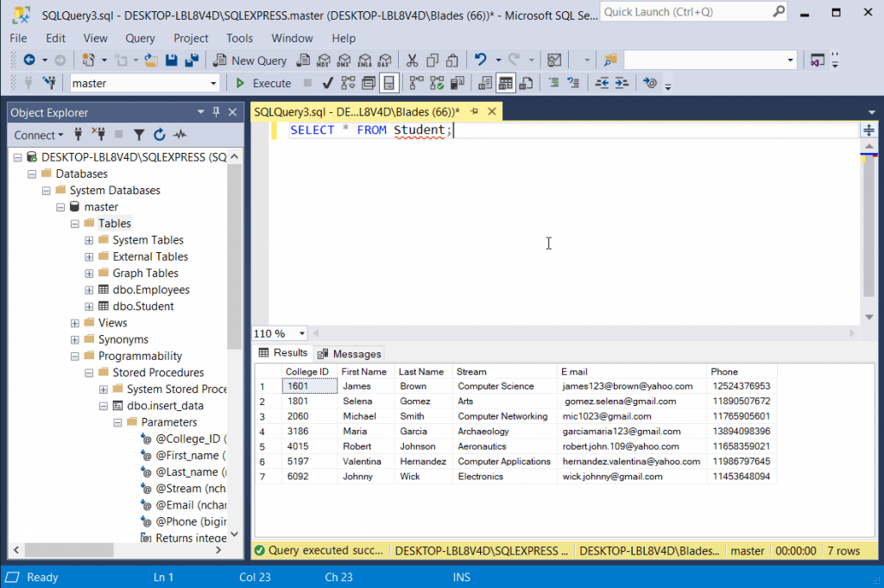Click the Activity Monitor icon

[x=180, y=134]
